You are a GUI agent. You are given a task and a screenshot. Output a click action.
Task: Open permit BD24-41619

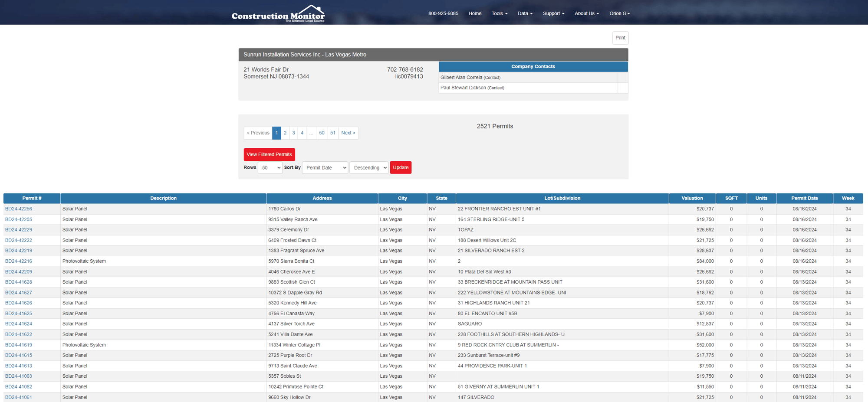pos(19,345)
